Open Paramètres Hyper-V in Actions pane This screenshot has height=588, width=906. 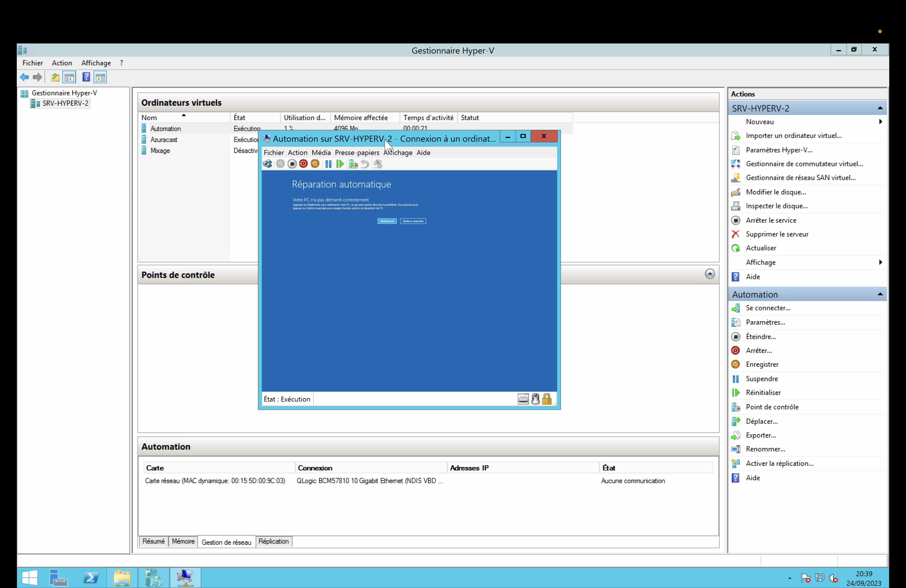(x=779, y=150)
